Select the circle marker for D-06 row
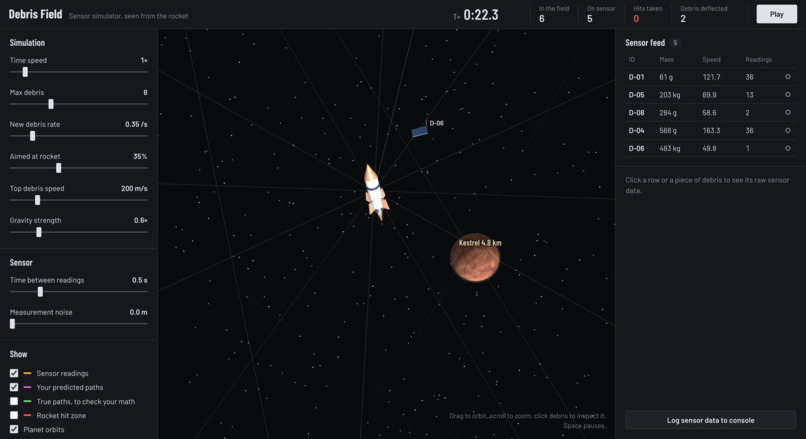 click(787, 148)
